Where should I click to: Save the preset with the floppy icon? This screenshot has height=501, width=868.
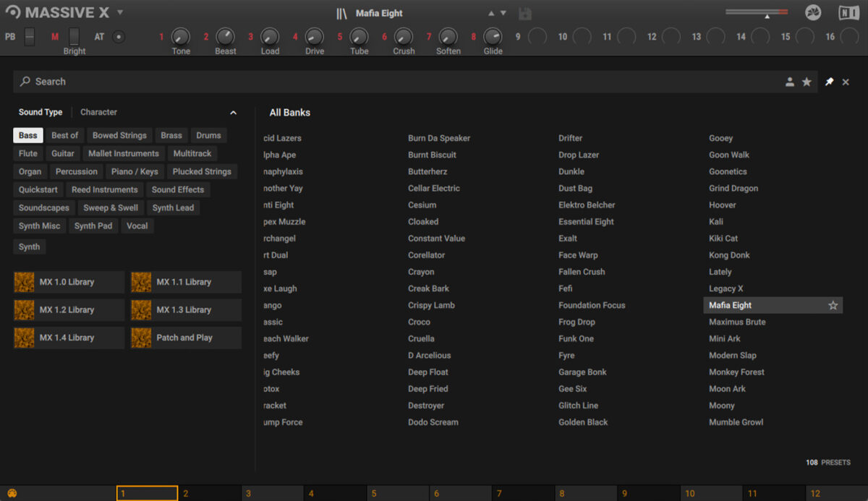point(526,13)
